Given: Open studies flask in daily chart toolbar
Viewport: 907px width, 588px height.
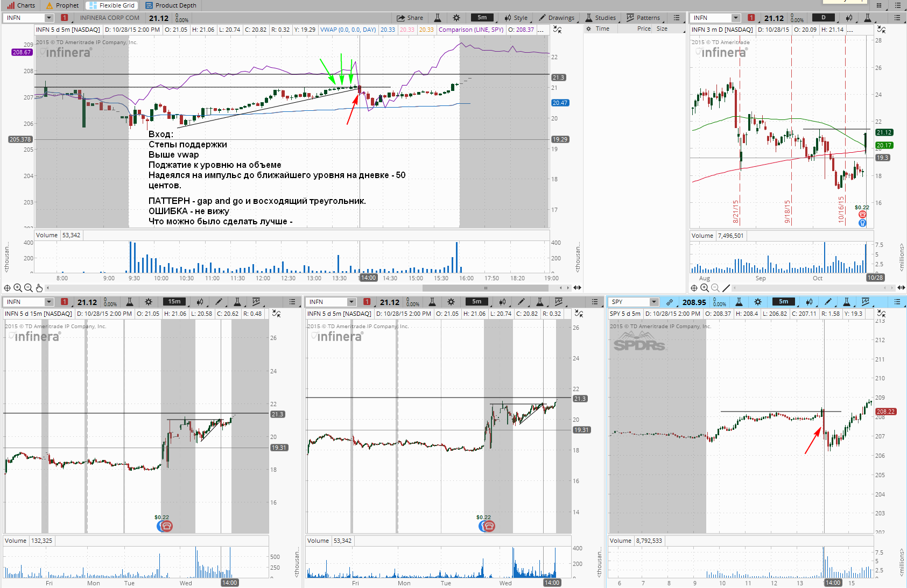Looking at the screenshot, I should click(x=868, y=18).
